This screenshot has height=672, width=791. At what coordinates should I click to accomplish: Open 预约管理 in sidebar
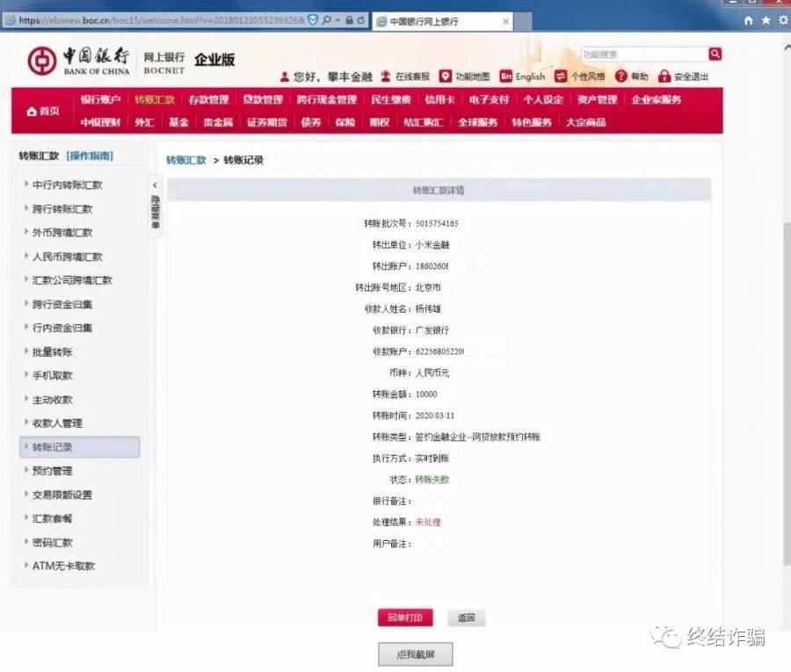pyautogui.click(x=52, y=471)
